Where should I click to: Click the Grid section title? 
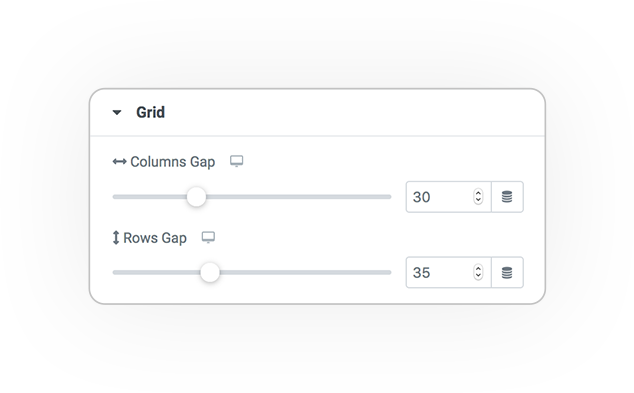[150, 112]
